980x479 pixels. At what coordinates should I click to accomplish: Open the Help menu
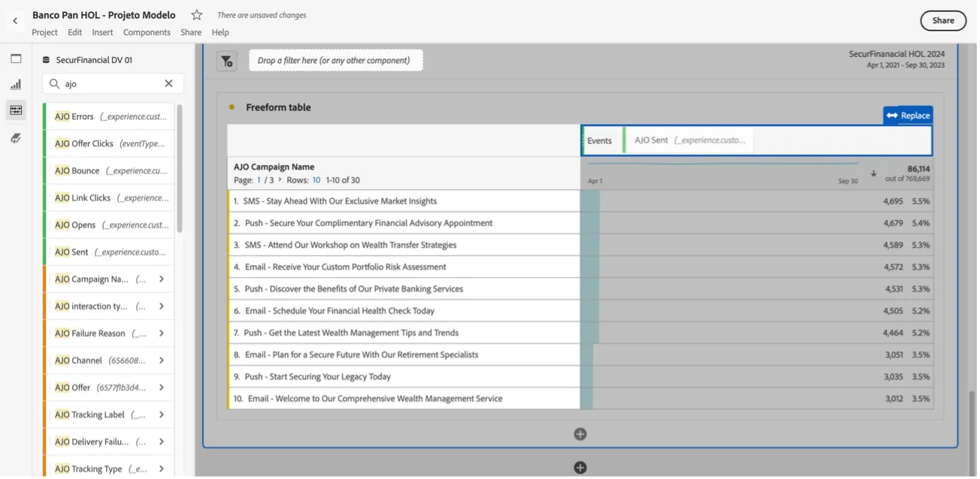point(220,32)
